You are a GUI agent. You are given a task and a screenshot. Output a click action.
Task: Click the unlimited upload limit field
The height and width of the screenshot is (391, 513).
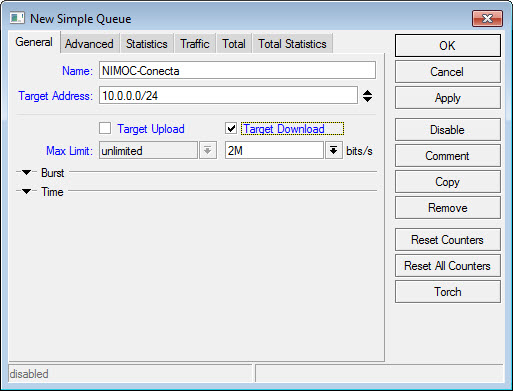click(148, 151)
